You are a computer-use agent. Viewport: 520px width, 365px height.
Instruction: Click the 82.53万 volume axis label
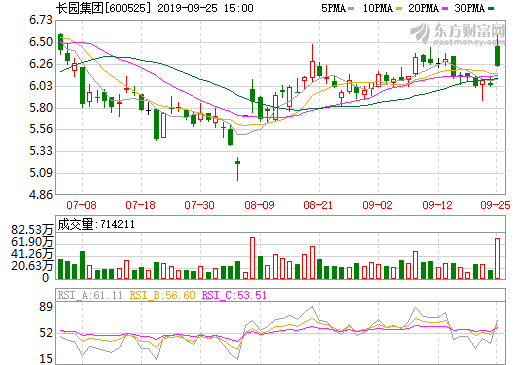coord(32,230)
